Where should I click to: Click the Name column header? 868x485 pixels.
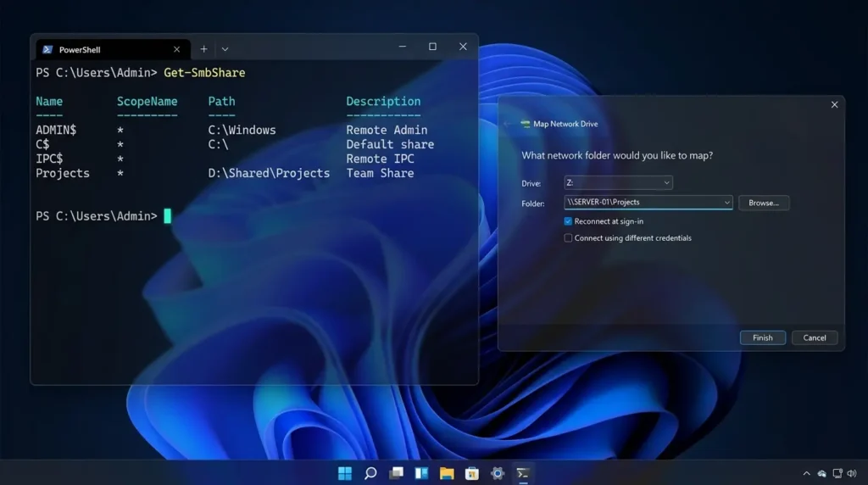49,101
